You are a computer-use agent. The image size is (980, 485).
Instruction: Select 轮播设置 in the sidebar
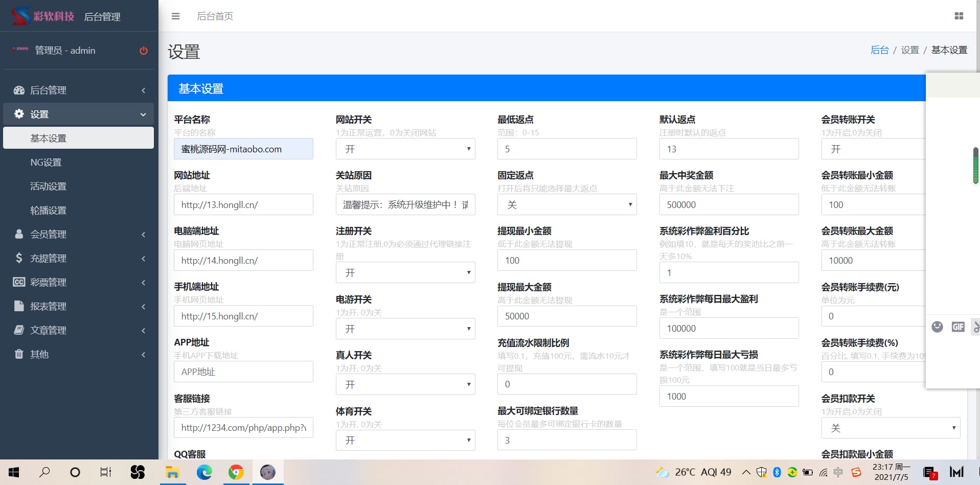pos(49,210)
